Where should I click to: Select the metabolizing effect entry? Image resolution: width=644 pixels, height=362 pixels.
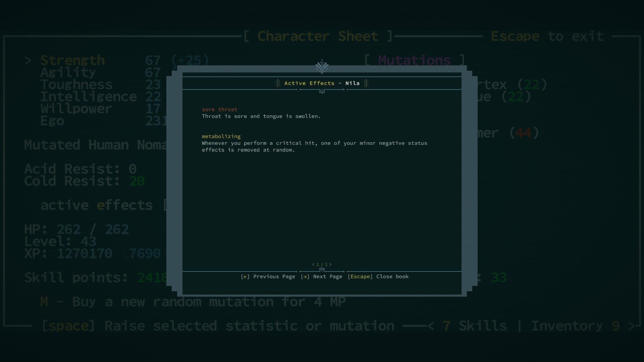pyautogui.click(x=221, y=136)
